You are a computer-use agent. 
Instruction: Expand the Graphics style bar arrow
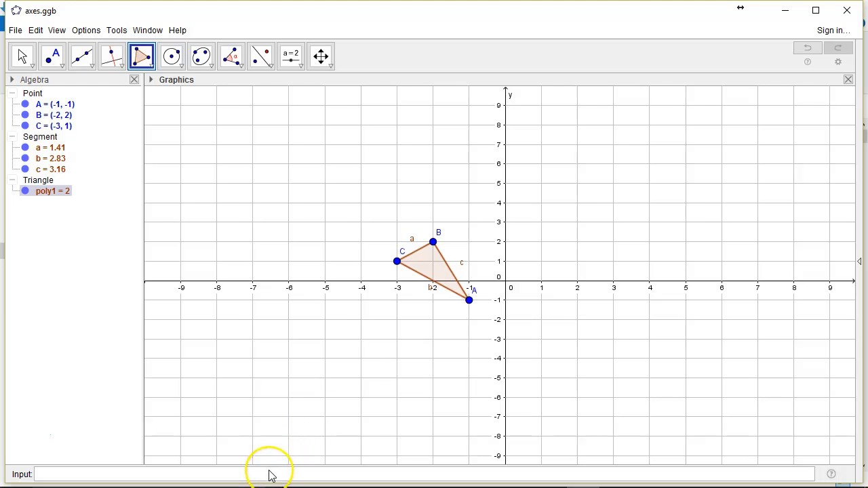coord(151,79)
